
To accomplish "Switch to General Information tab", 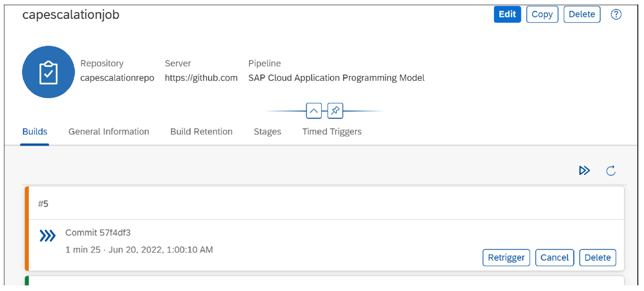I will [x=108, y=131].
